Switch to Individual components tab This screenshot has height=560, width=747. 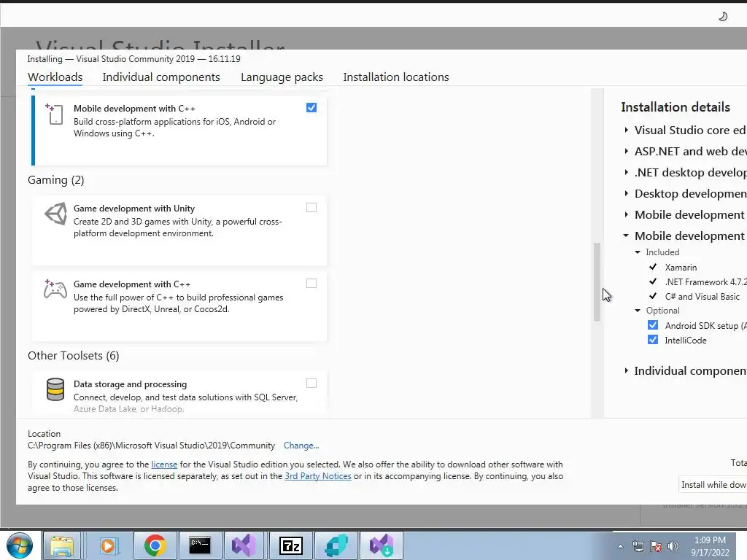point(161,77)
